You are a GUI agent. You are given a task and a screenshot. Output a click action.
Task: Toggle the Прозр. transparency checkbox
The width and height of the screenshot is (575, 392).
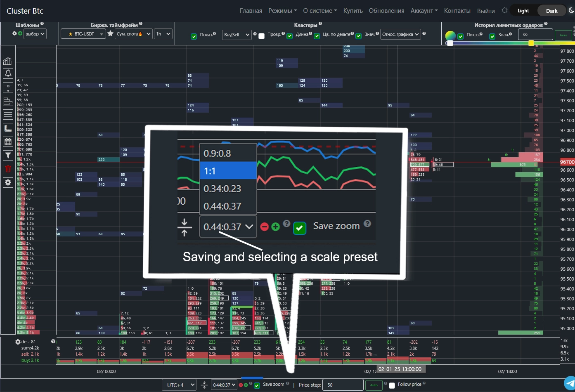261,36
